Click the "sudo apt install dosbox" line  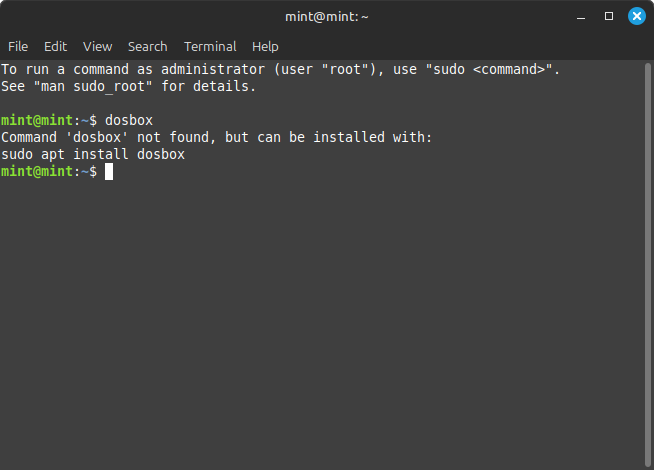(x=93, y=155)
